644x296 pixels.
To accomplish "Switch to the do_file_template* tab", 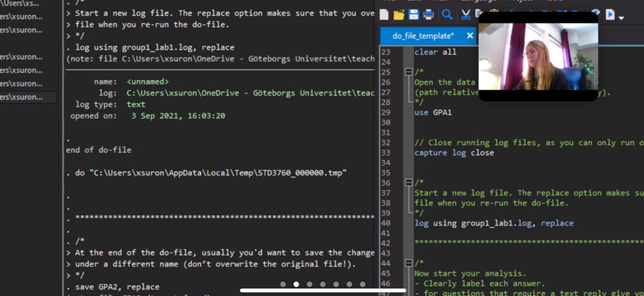I will click(x=423, y=36).
